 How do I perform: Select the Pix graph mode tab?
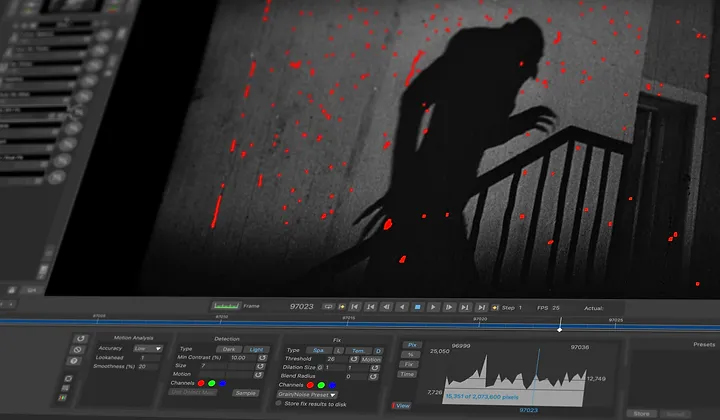pos(412,344)
